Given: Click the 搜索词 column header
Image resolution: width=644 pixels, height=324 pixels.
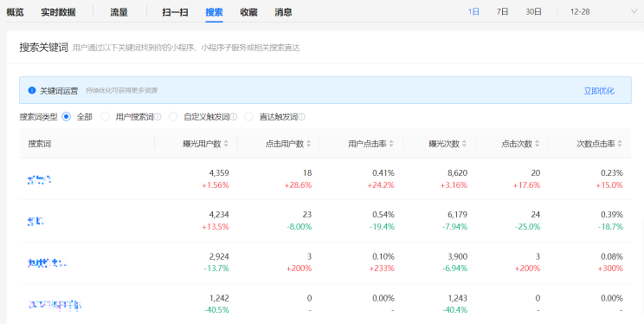Looking at the screenshot, I should (x=40, y=144).
